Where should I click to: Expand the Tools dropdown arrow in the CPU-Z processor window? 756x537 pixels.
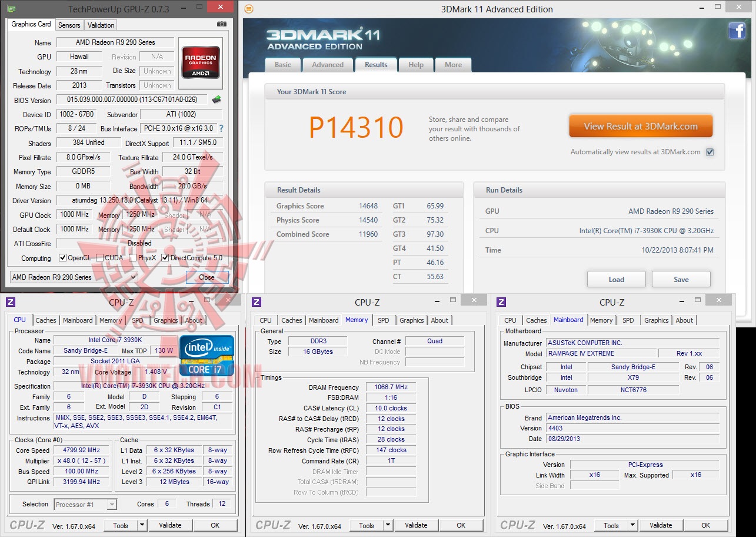142,525
